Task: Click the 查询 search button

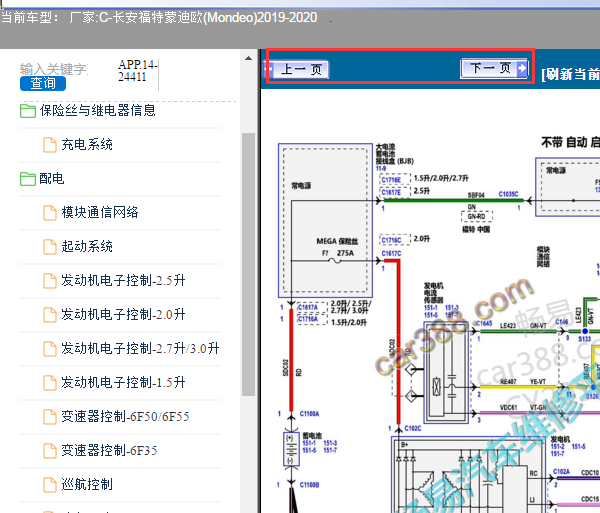Action: [x=43, y=83]
